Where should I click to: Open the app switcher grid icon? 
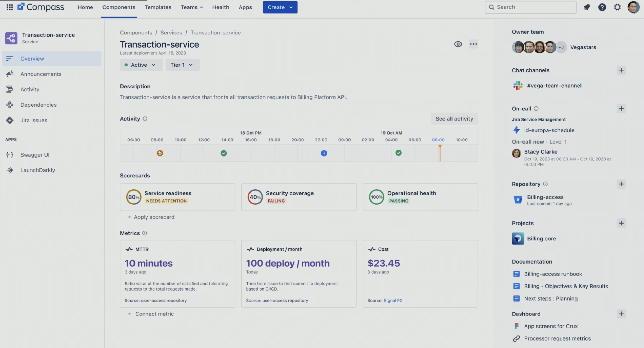(10, 7)
